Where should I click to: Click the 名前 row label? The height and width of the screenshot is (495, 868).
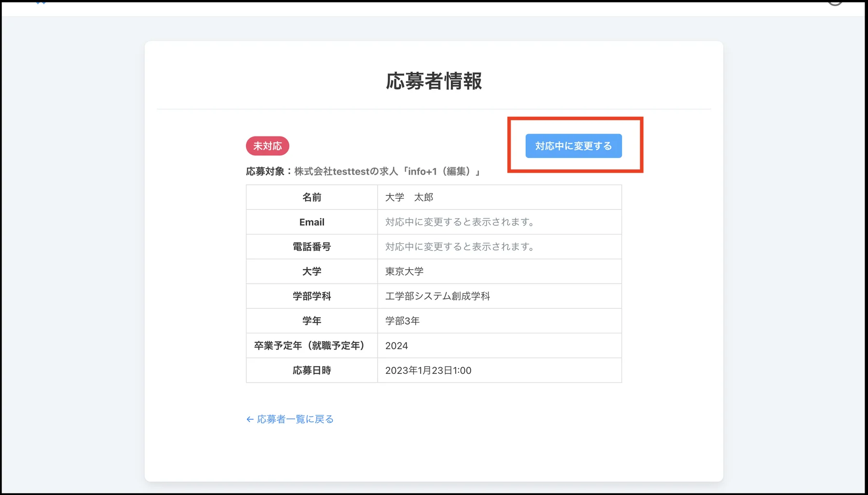tap(312, 197)
